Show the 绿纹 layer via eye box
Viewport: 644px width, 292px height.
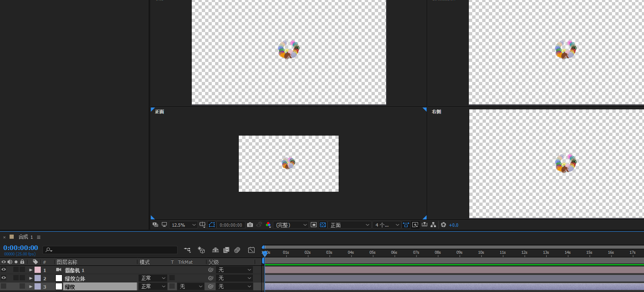point(4,286)
